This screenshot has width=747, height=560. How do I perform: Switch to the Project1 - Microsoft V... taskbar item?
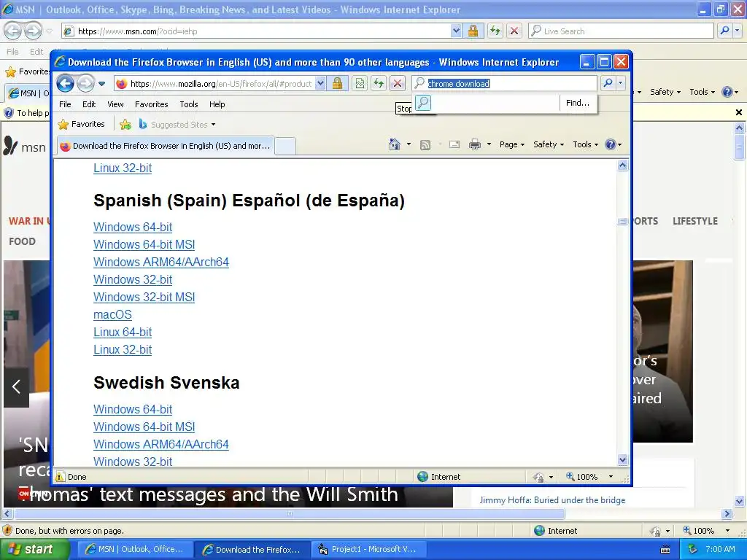368,550
